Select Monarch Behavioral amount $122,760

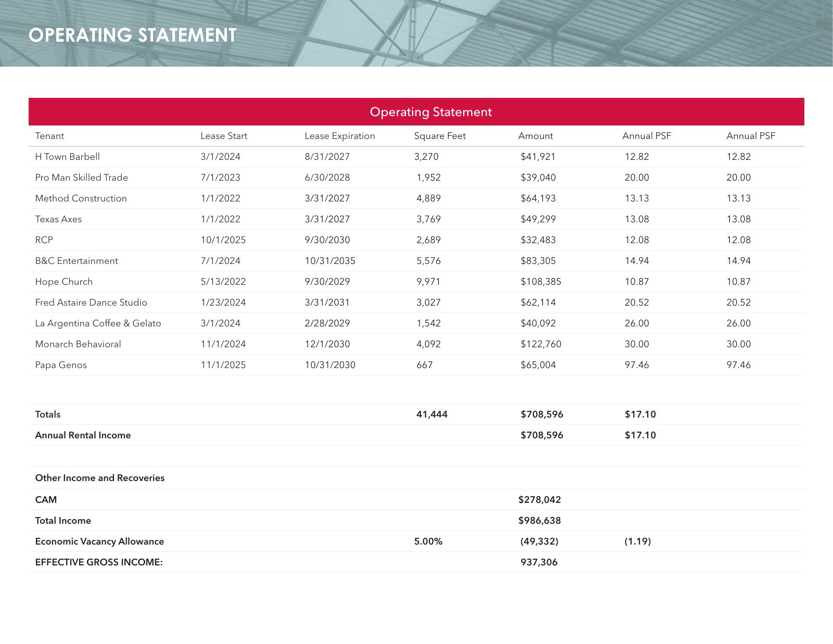click(x=541, y=344)
